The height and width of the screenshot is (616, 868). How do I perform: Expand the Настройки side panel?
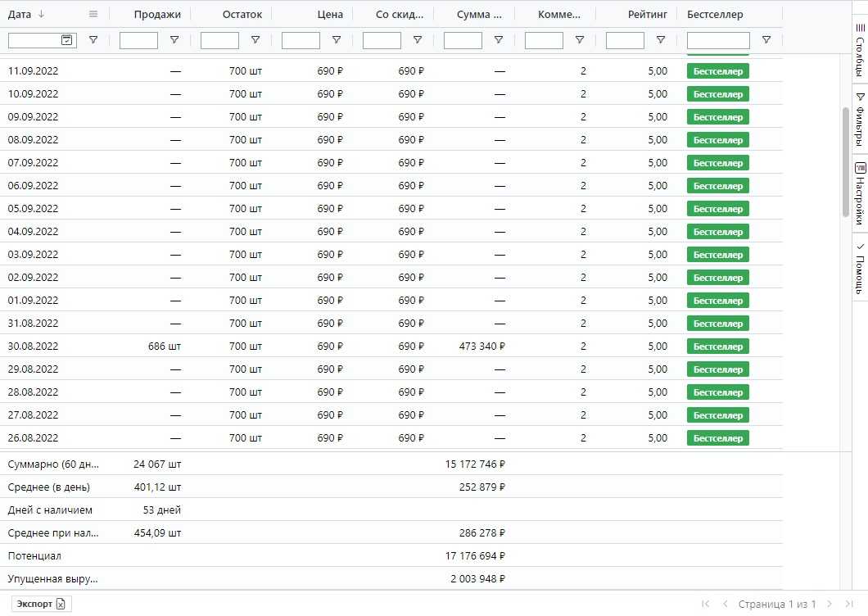[860, 193]
